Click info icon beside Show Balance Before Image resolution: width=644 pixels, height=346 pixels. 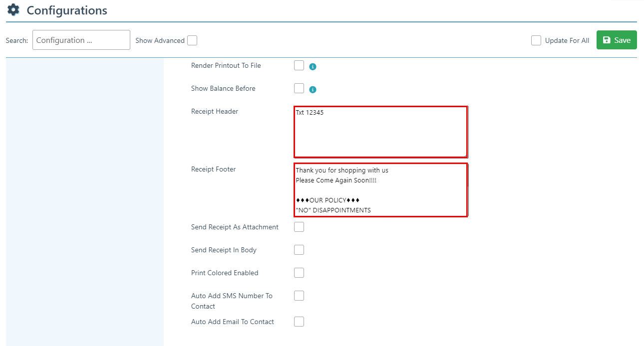pos(313,90)
